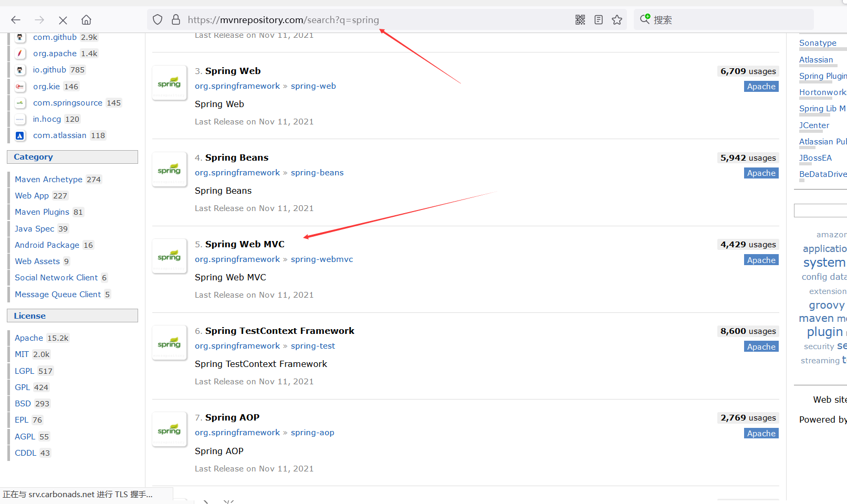This screenshot has width=847, height=504.
Task: Bookmark this page with the star icon
Action: (617, 20)
